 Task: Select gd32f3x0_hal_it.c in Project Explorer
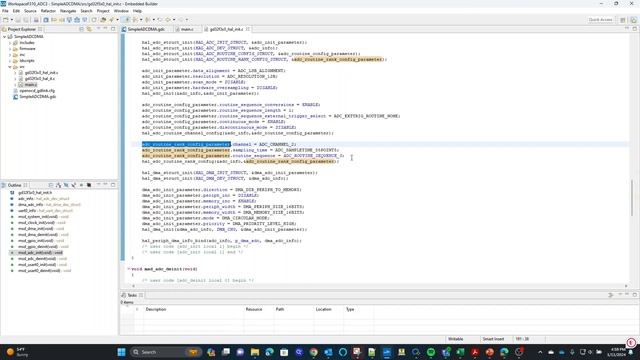[x=40, y=79]
